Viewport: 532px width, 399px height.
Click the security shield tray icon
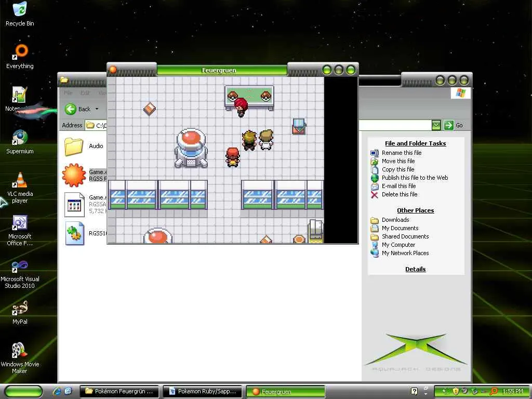pos(456,391)
